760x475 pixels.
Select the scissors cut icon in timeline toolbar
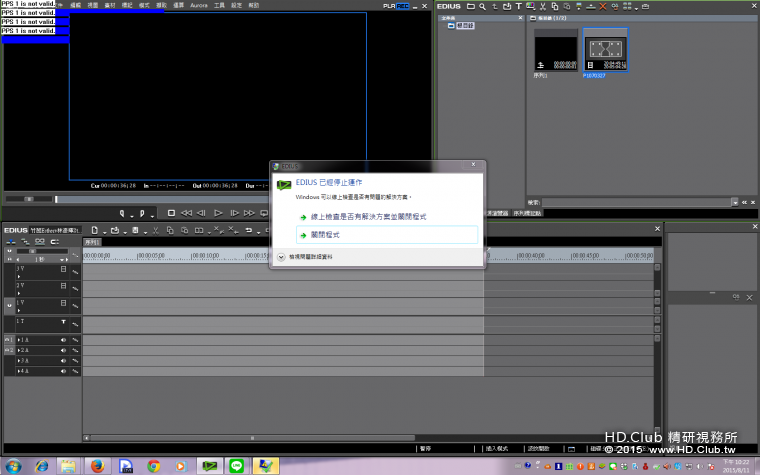[x=155, y=230]
